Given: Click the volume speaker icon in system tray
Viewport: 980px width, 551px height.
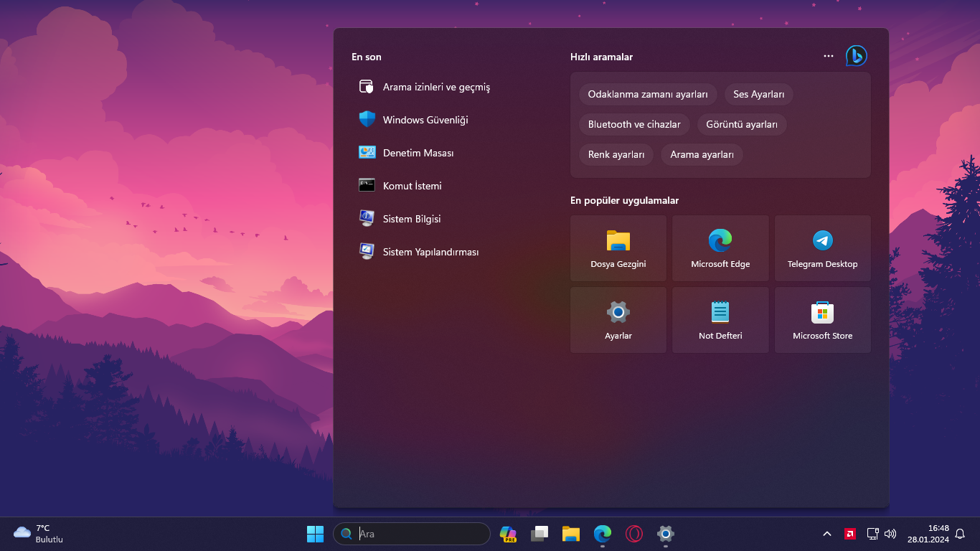Looking at the screenshot, I should 890,534.
